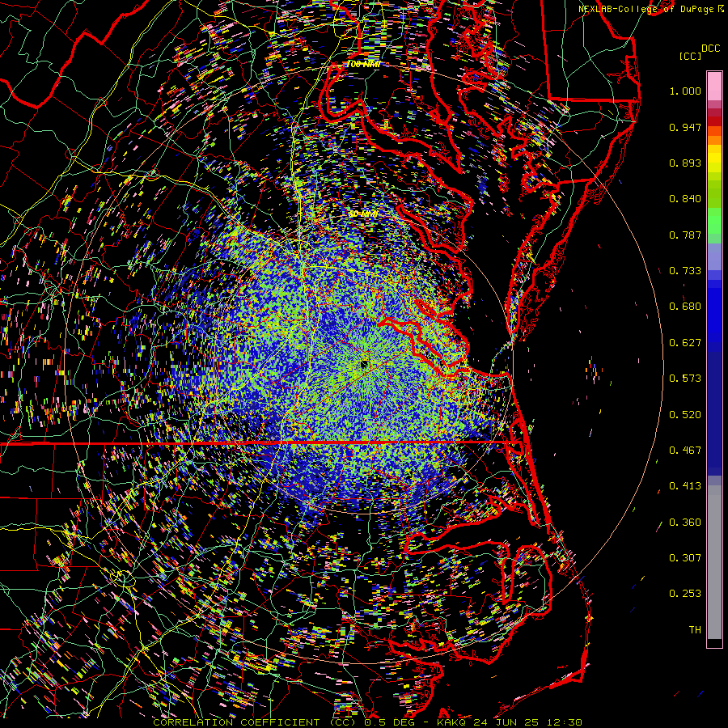This screenshot has width=728, height=728.
Task: Click the 0.467 color scale value
Action: [685, 451]
